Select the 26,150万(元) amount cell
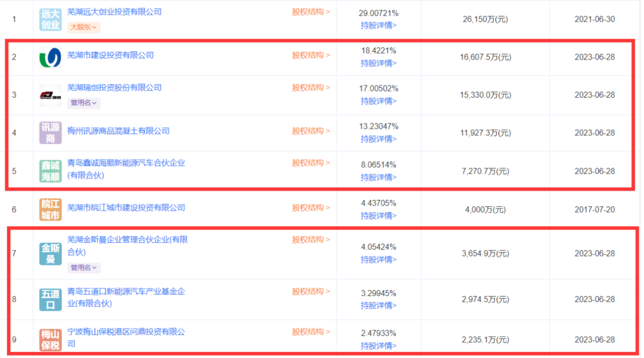Viewport: 644px width, 358px height. pyautogui.click(x=485, y=19)
